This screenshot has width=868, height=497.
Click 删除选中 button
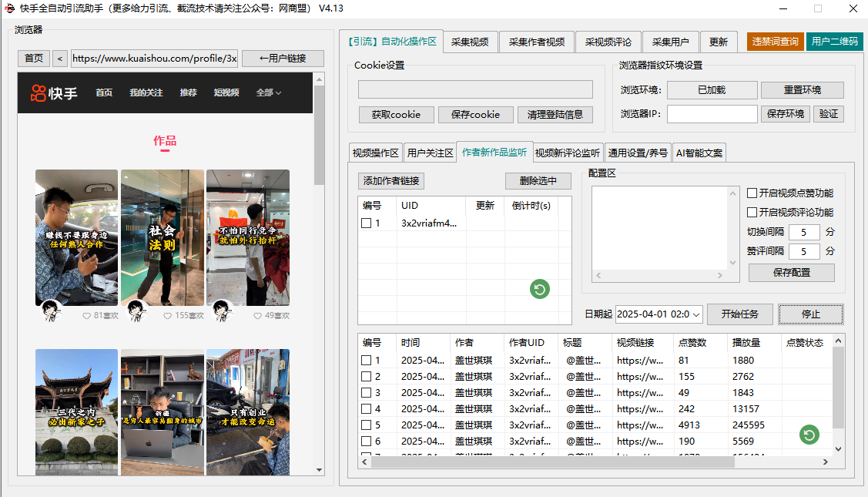[x=538, y=180]
